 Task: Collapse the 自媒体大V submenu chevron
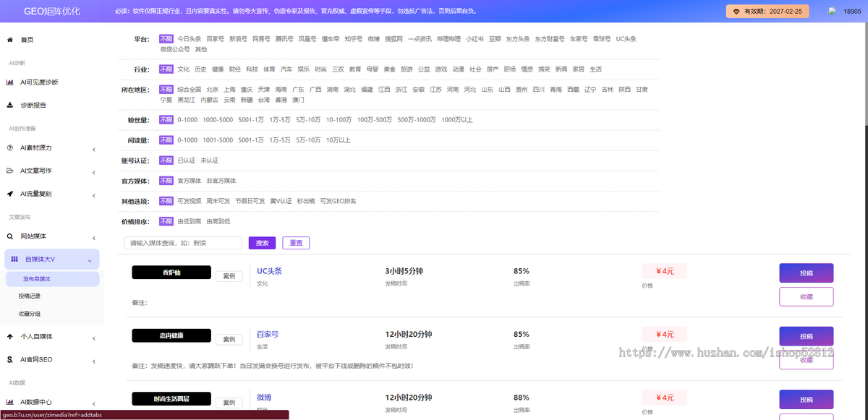point(89,260)
